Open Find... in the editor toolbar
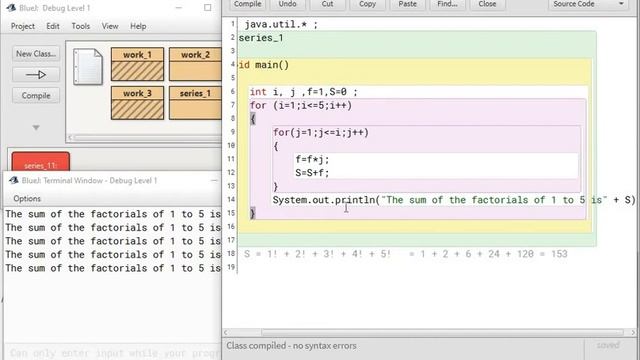This screenshot has height=360, width=640. point(447,4)
